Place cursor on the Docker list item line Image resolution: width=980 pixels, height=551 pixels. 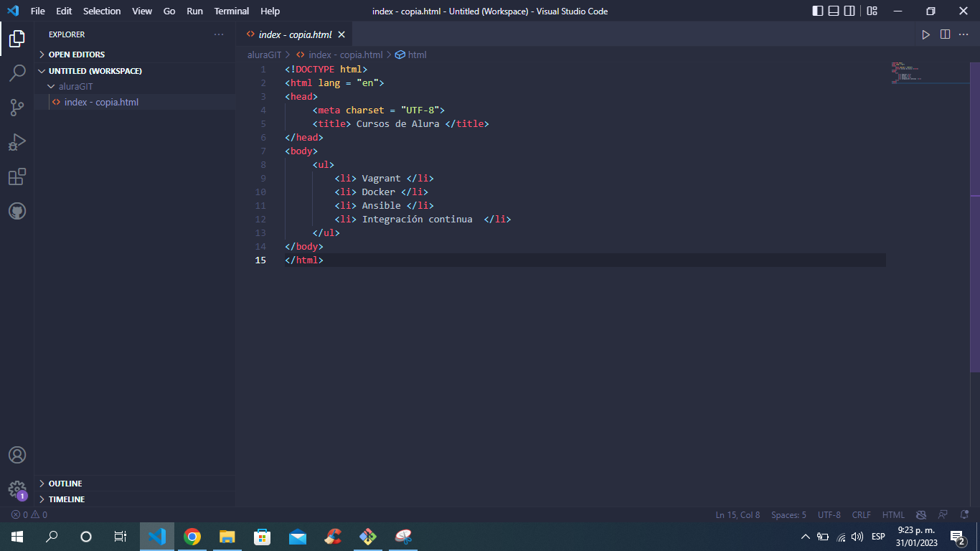(x=381, y=192)
